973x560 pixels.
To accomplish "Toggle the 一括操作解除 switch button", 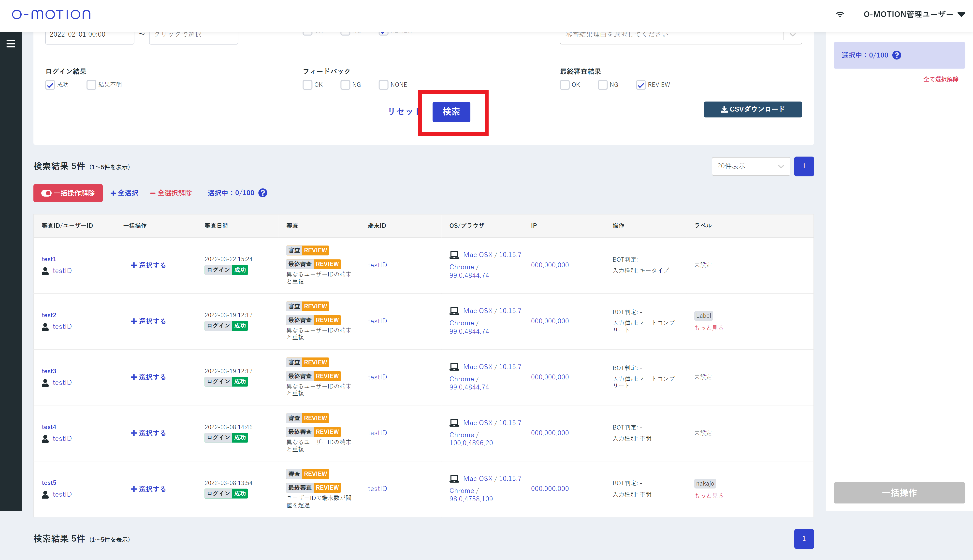I will click(68, 193).
